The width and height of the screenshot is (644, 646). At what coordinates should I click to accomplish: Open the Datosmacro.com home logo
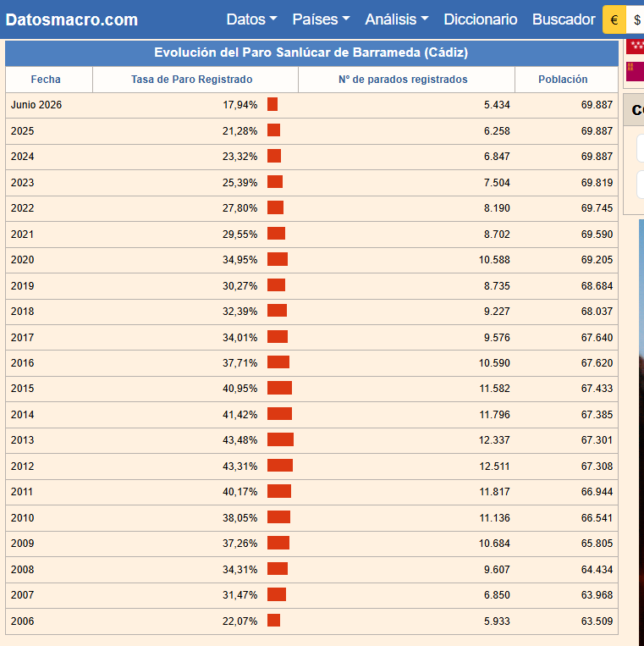click(72, 19)
